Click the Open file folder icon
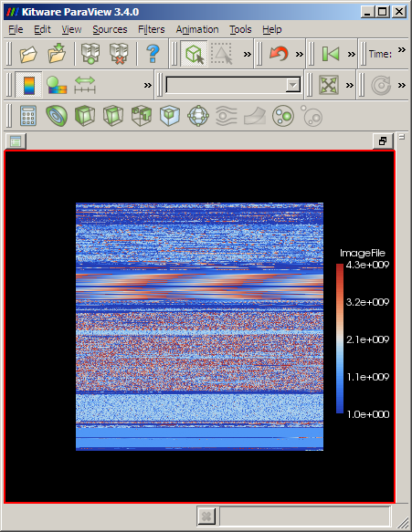The image size is (412, 532). pos(27,54)
